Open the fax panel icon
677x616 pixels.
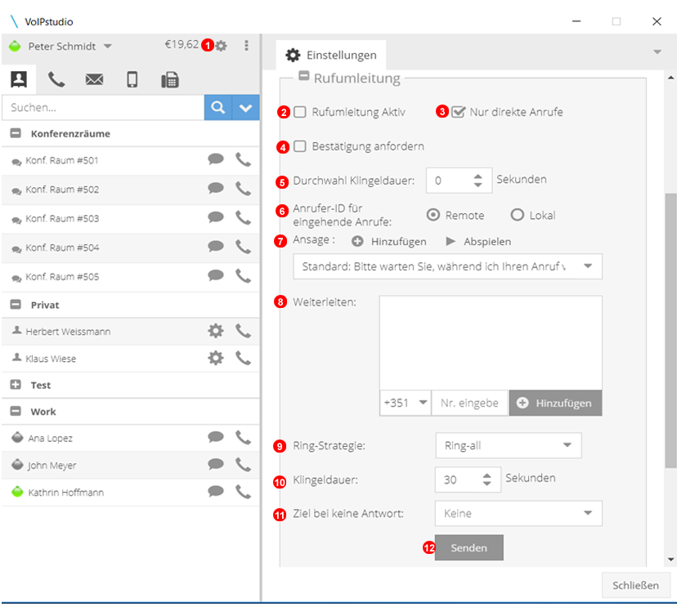[168, 79]
